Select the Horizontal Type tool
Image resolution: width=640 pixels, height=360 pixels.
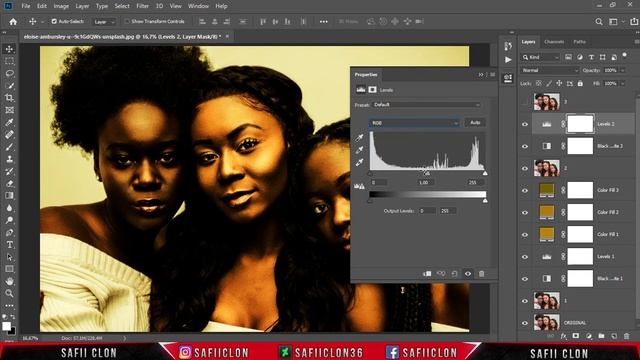[9, 244]
